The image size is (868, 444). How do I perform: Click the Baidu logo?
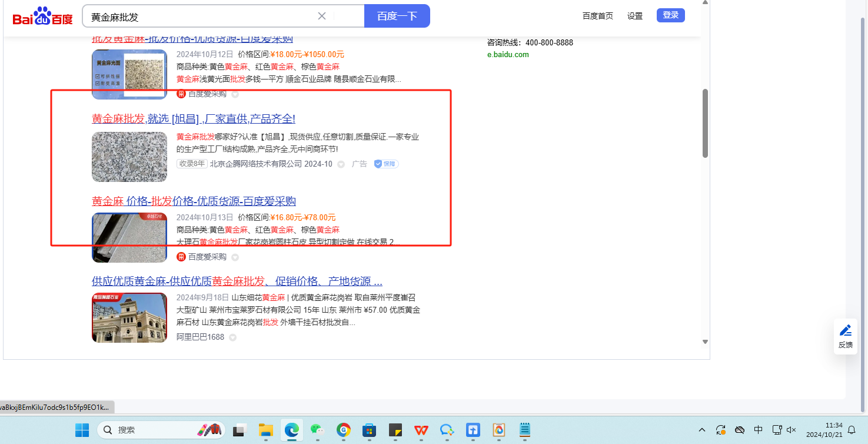(42, 17)
